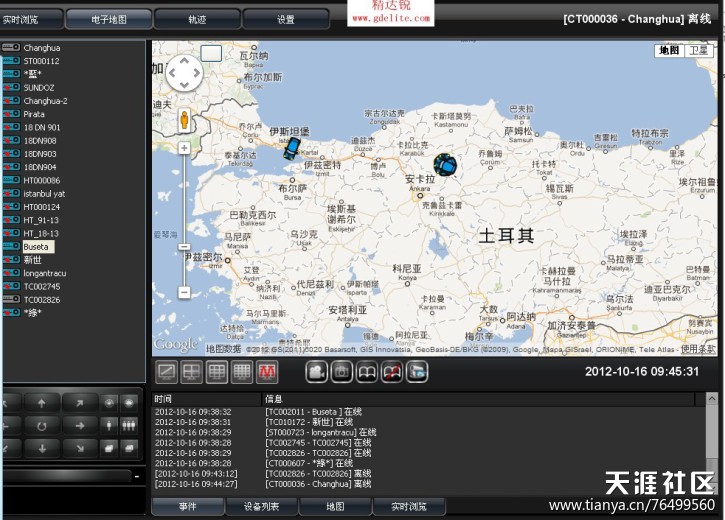This screenshot has width=725, height=520.
Task: Select the highlighted Buseta device
Action: click(36, 247)
